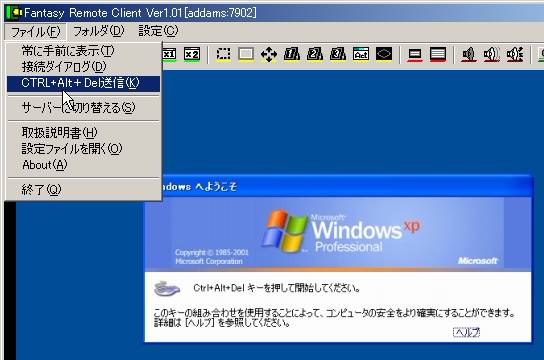Viewport: 544px width, 360px height.
Task: Open the 設定(C) menu
Action: 158,31
